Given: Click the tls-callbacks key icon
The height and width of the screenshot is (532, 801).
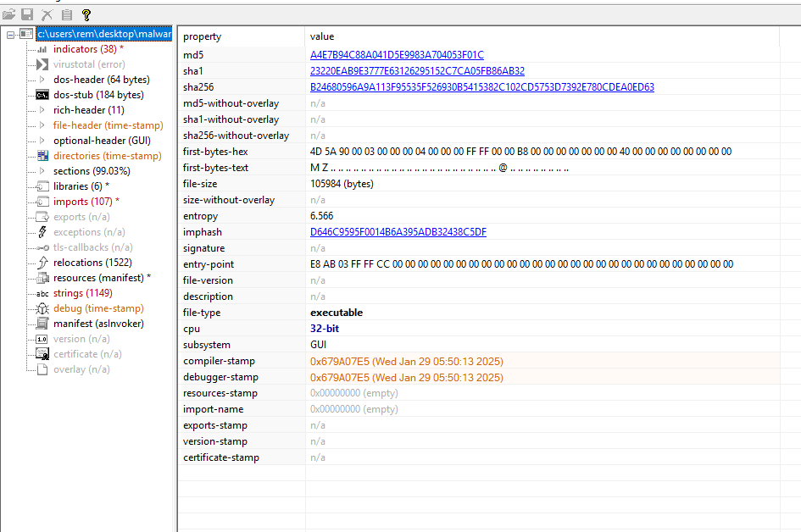Looking at the screenshot, I should (x=43, y=247).
